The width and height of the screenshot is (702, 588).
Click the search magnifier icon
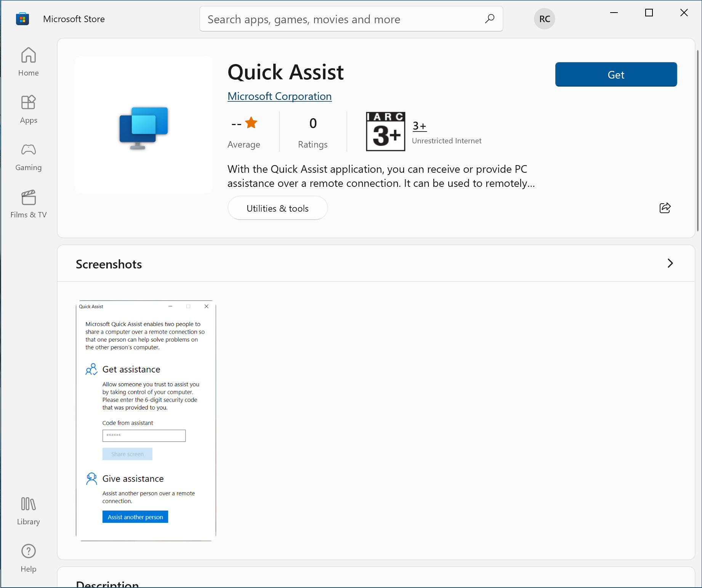[490, 19]
